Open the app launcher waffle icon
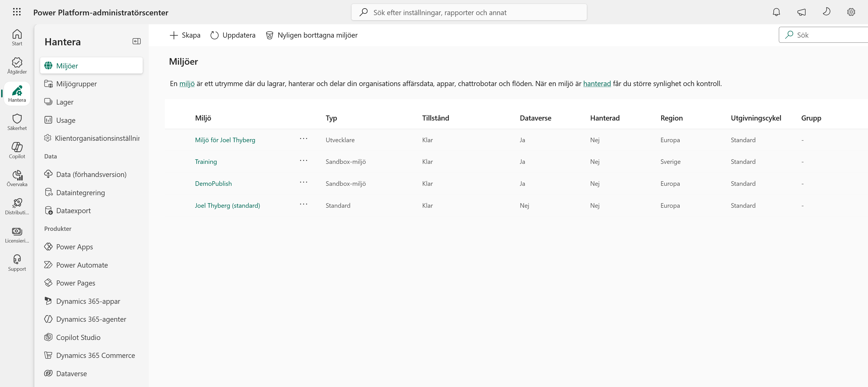Screen dimensions: 868x387 point(17,12)
